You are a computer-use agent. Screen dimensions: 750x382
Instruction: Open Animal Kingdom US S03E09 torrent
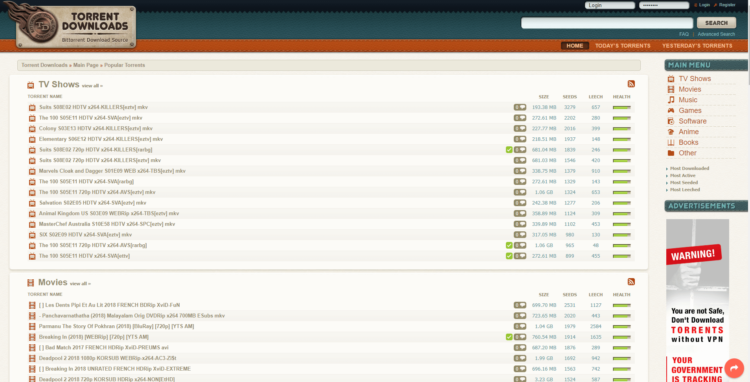tap(109, 214)
